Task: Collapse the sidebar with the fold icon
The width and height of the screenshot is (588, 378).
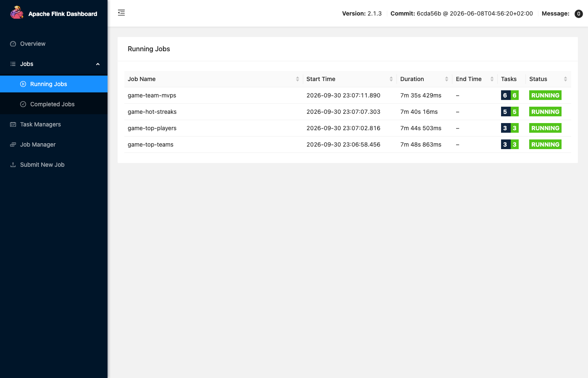Action: coord(121,13)
